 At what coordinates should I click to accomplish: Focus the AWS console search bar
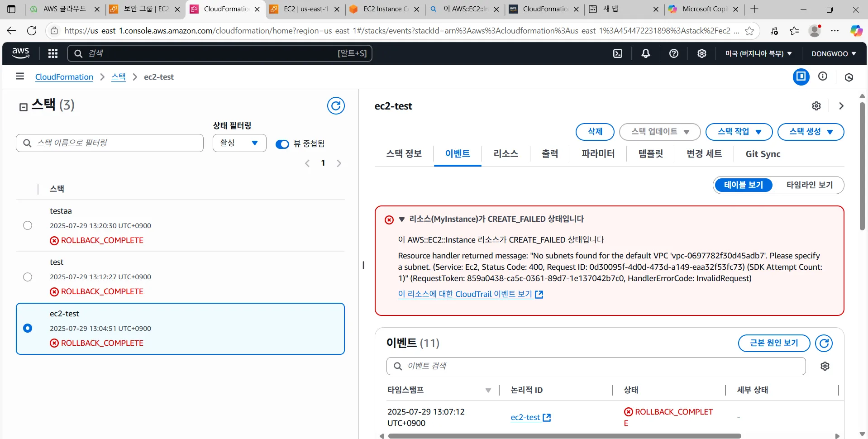point(219,53)
